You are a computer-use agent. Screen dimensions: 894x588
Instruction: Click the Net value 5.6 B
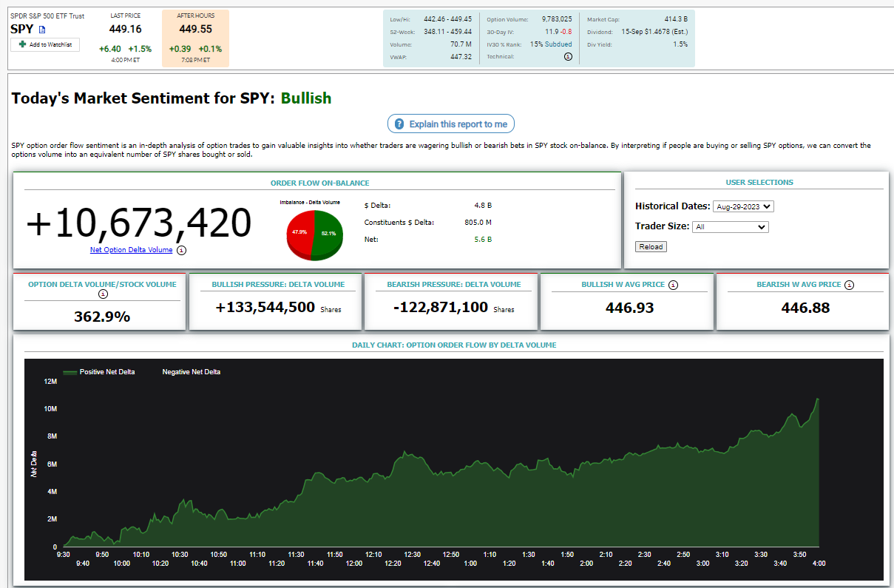coord(483,239)
